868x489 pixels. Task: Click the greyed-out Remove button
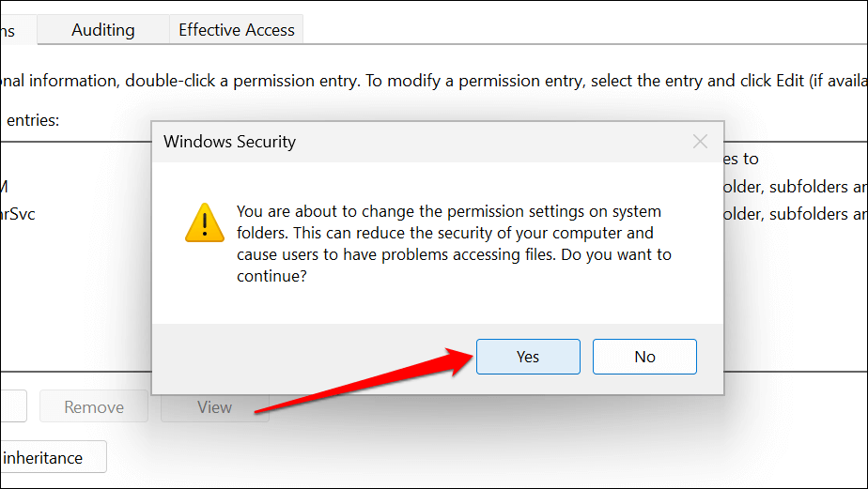[94, 407]
